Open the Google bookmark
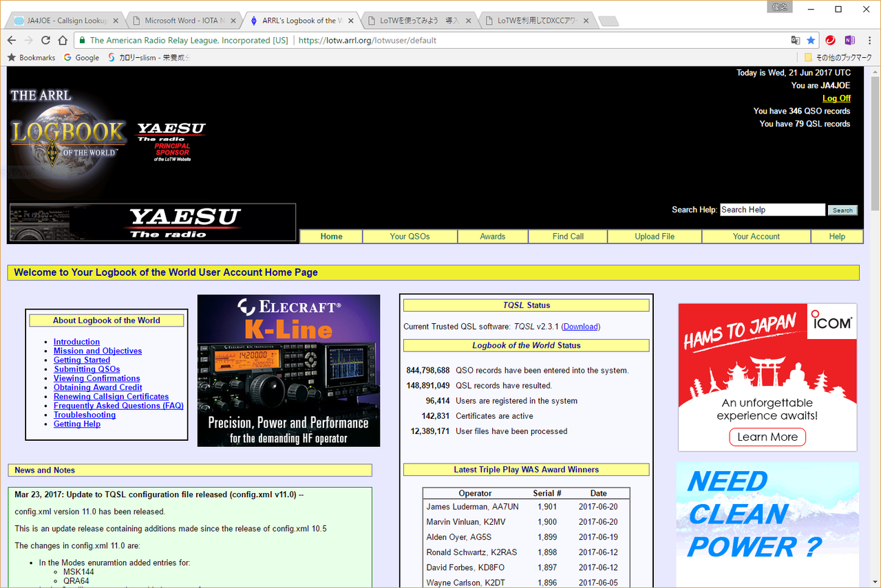881x588 pixels. point(82,58)
